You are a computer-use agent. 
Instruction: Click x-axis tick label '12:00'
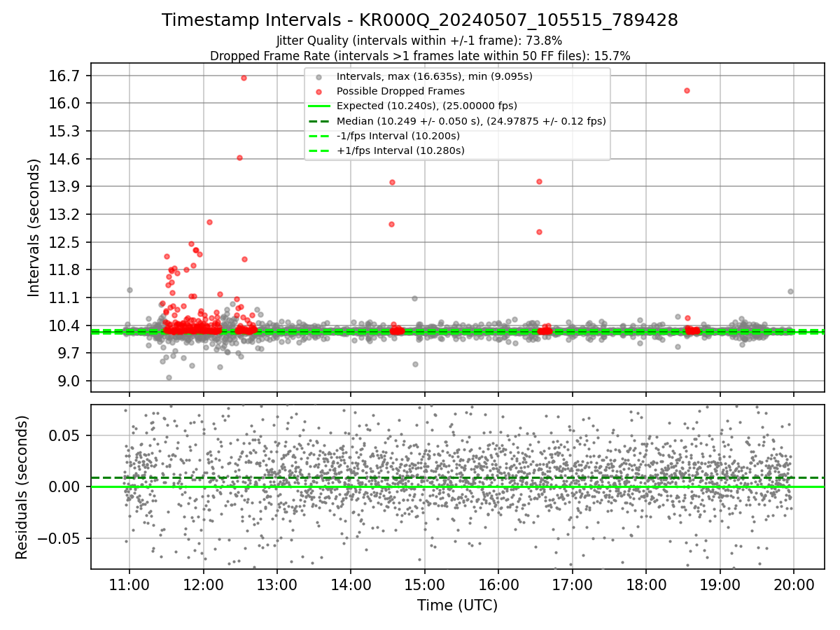click(x=204, y=584)
